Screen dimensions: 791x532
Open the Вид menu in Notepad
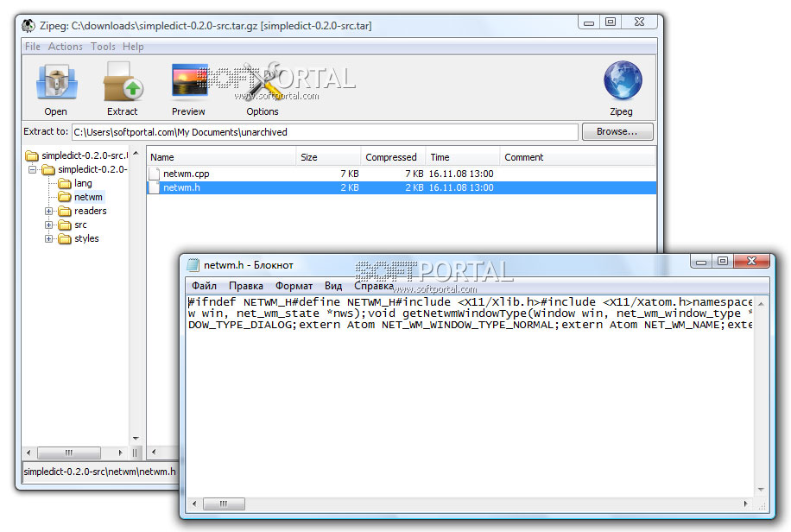pos(333,286)
